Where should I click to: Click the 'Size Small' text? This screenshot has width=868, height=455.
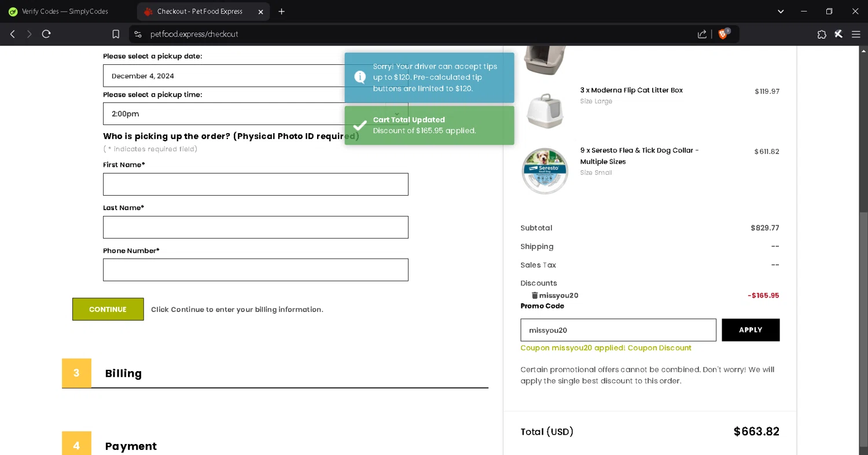pyautogui.click(x=596, y=173)
